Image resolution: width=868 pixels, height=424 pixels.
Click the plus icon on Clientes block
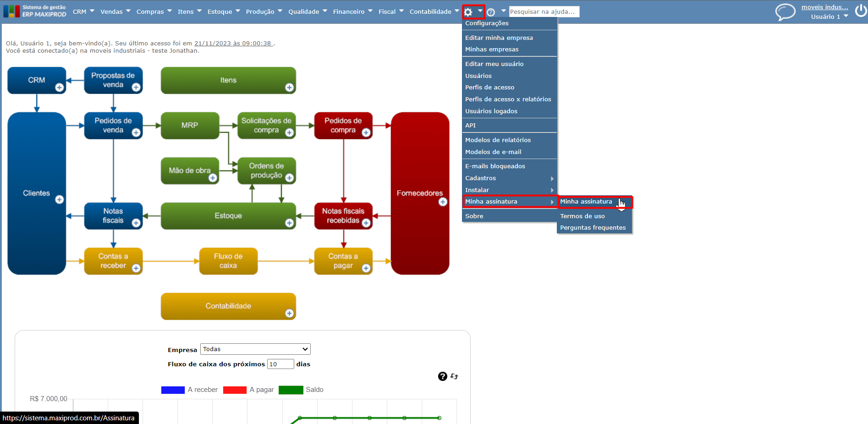tap(60, 199)
